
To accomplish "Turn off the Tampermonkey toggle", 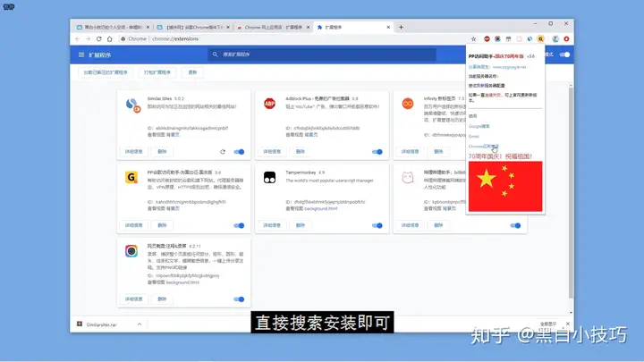I will [x=377, y=225].
